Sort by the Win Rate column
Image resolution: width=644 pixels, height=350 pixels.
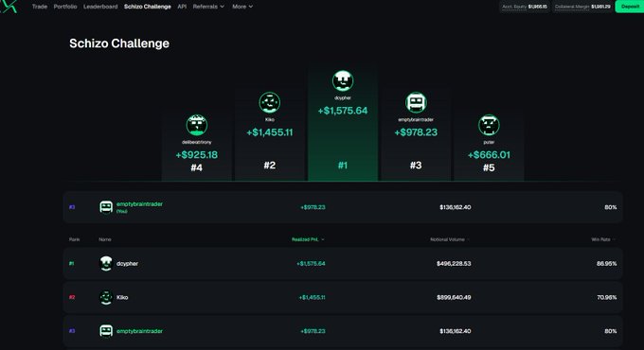point(603,239)
